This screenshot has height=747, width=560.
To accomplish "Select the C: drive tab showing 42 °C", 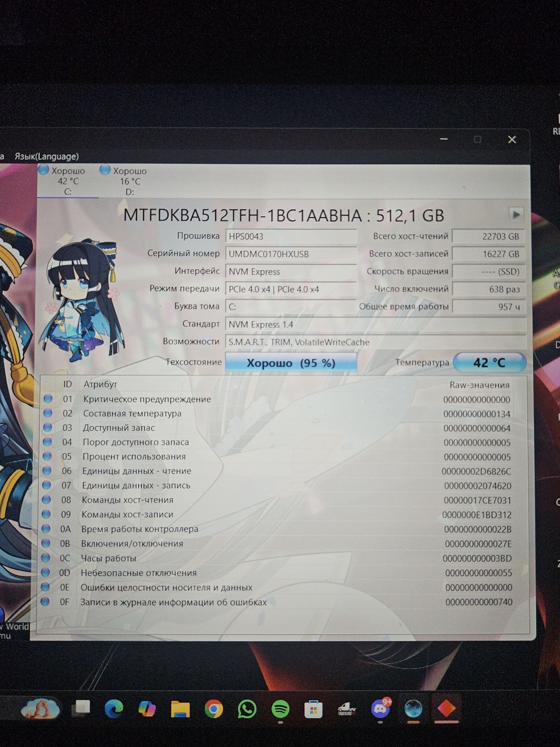I will click(68, 181).
